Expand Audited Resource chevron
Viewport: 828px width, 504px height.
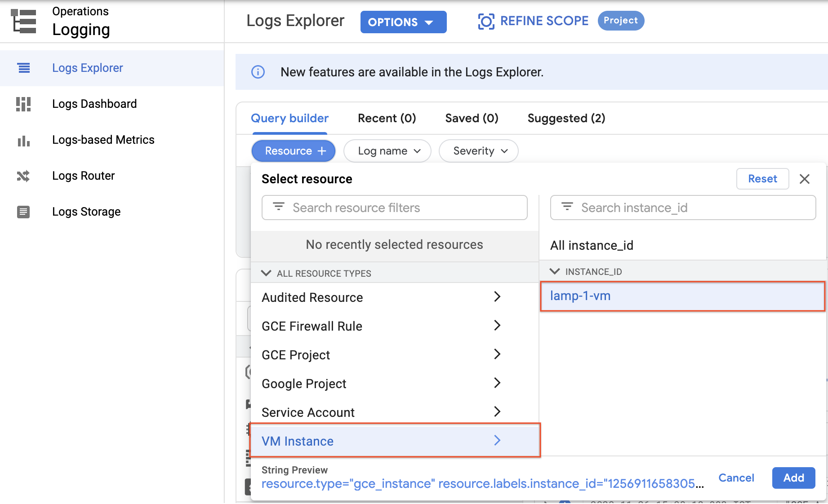(497, 296)
